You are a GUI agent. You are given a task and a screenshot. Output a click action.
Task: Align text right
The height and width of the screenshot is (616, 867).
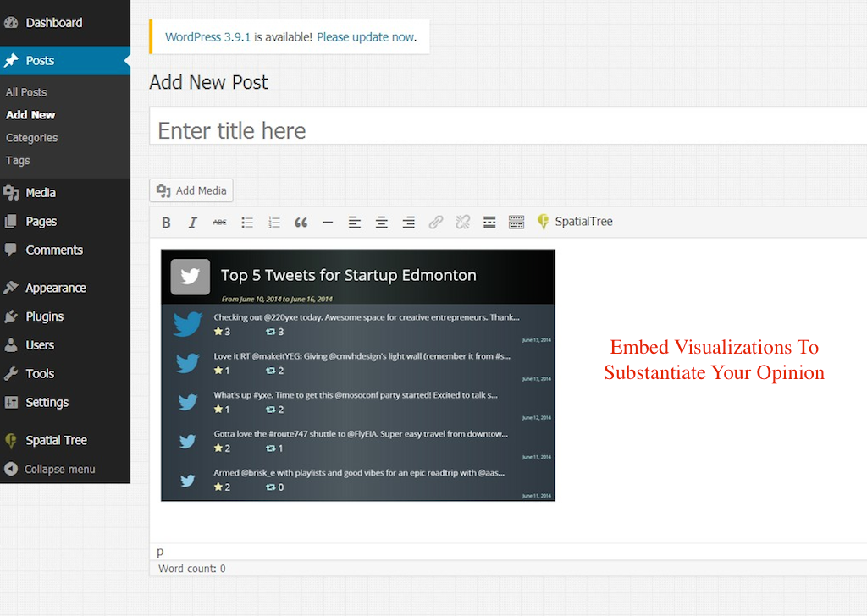[x=409, y=223]
